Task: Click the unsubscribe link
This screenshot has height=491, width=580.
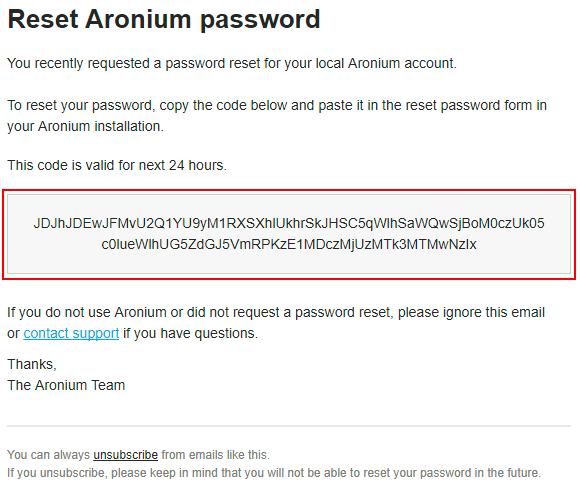Action: pyautogui.click(x=125, y=455)
